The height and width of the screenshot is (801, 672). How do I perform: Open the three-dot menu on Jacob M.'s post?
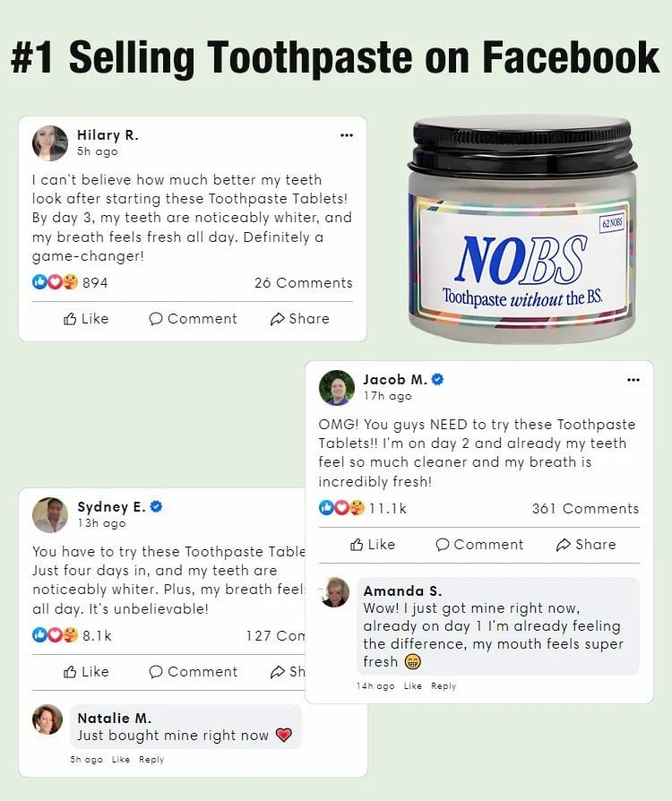tap(633, 380)
